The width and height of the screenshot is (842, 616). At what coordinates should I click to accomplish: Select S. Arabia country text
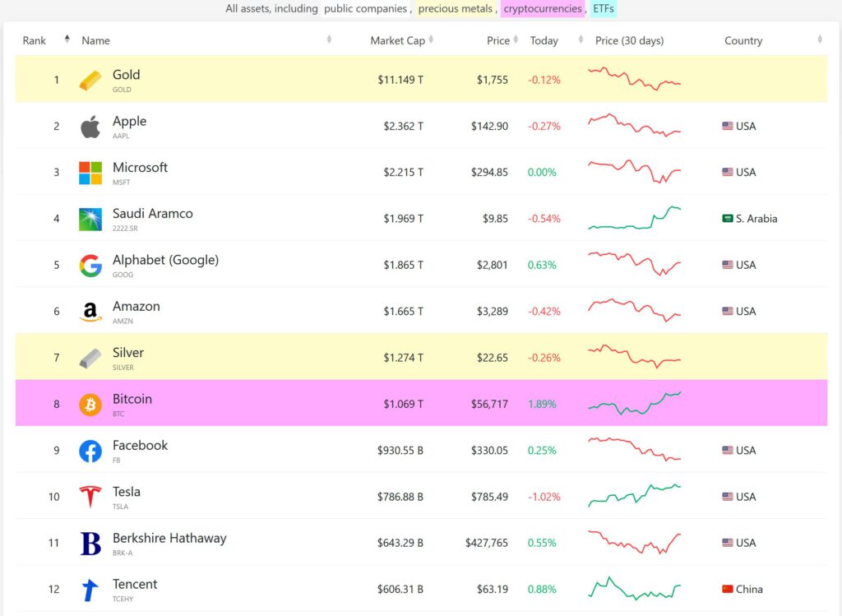coord(756,219)
